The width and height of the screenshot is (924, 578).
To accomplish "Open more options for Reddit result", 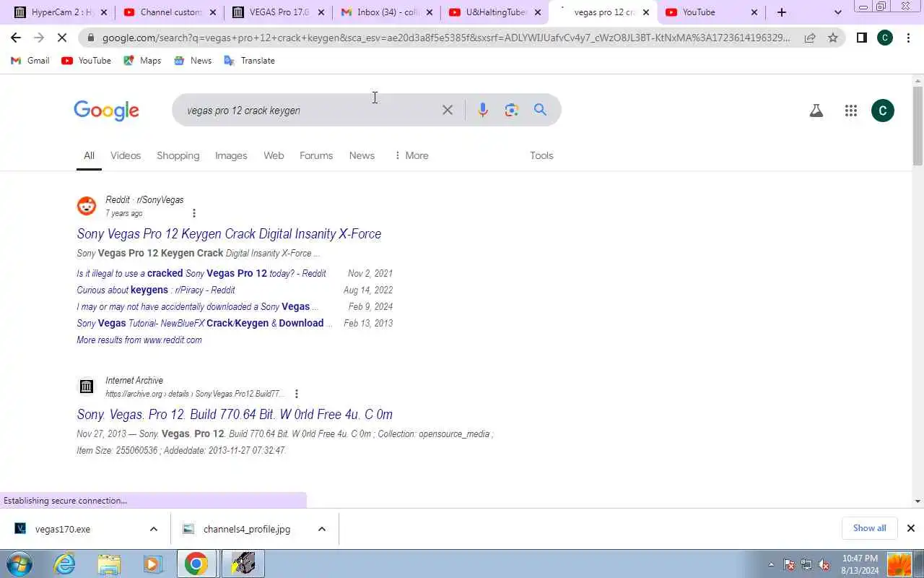I will (193, 213).
